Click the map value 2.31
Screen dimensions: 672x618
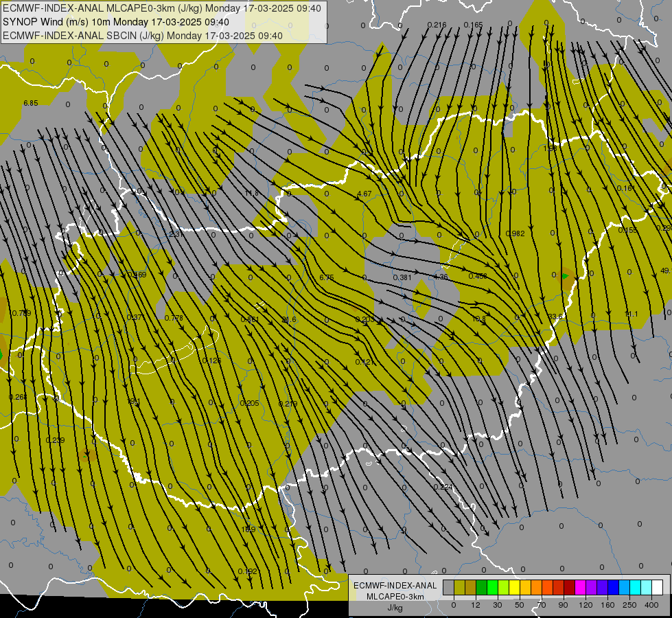pos(176,234)
